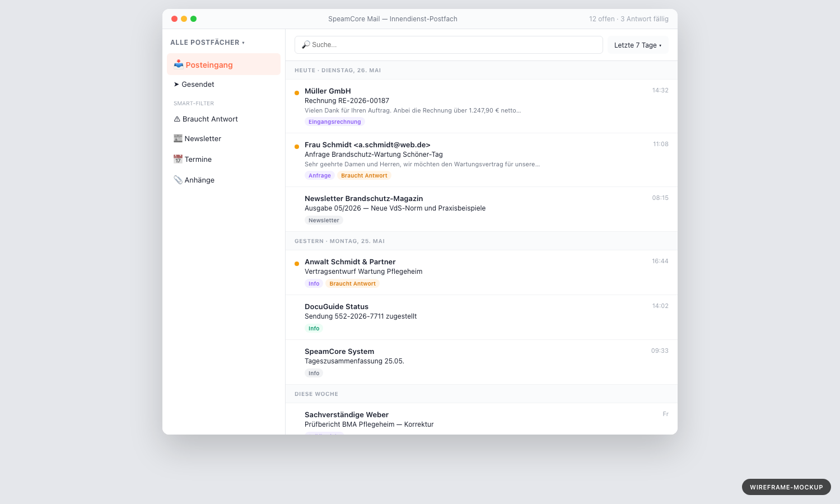
Task: Open mail from Anwalt Schmidt & Partner
Action: click(x=482, y=273)
